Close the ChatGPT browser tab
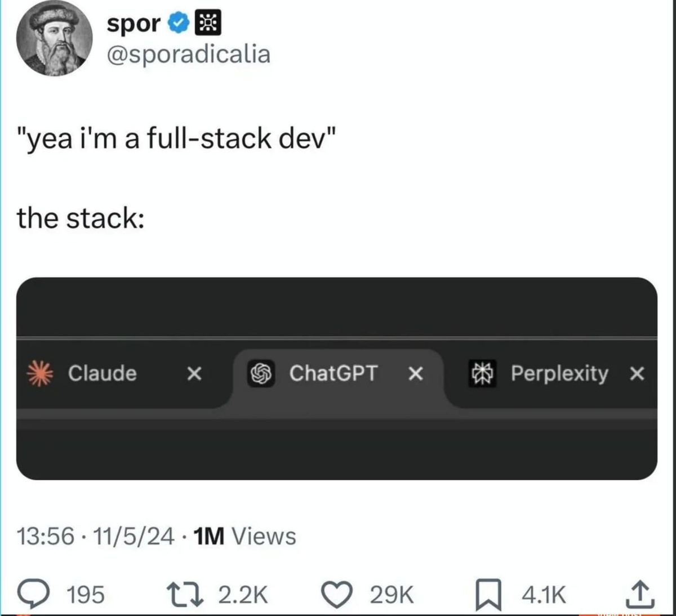This screenshot has width=676, height=616. tap(416, 373)
